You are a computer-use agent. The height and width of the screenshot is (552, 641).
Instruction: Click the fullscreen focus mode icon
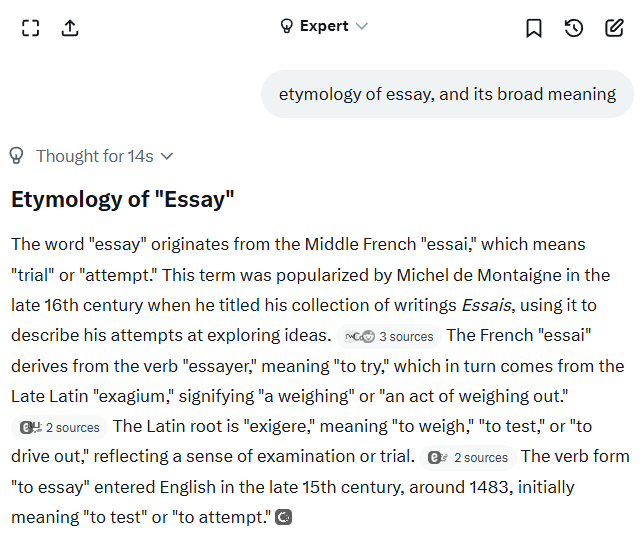point(31,28)
